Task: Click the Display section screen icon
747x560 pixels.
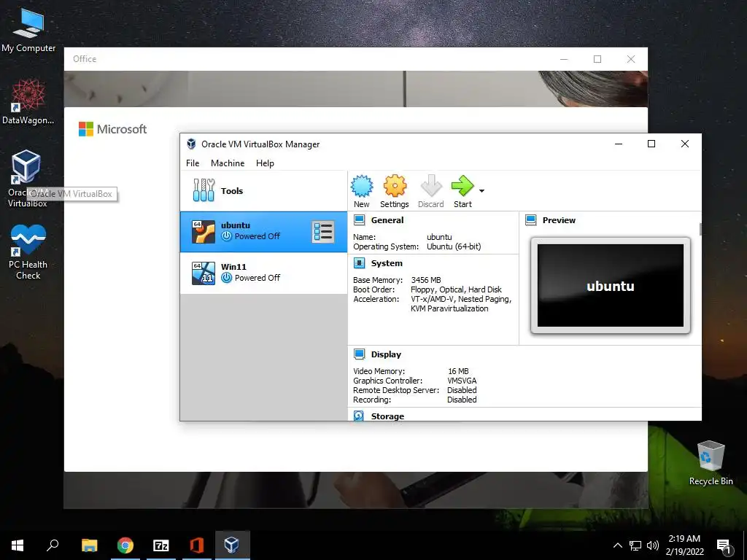Action: coord(359,354)
